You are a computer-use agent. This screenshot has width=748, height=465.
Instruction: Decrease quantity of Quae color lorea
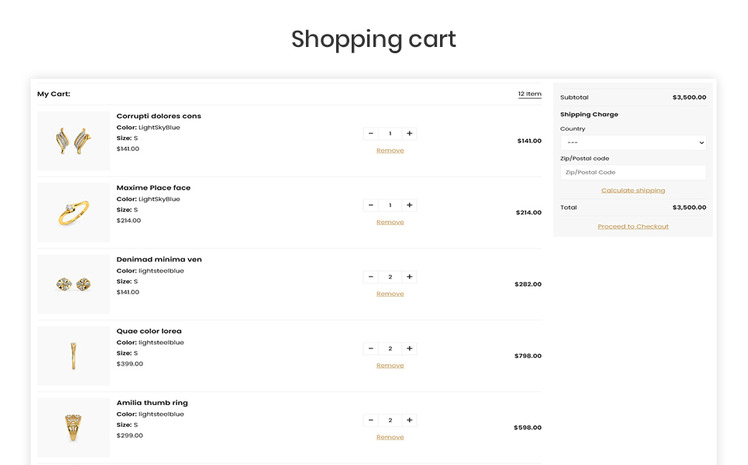click(371, 349)
